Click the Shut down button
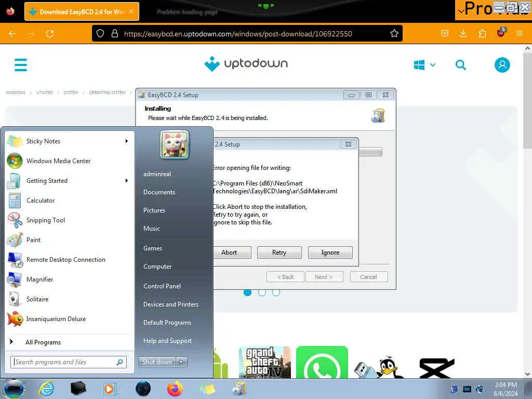The width and height of the screenshot is (532, 399). pyautogui.click(x=157, y=362)
